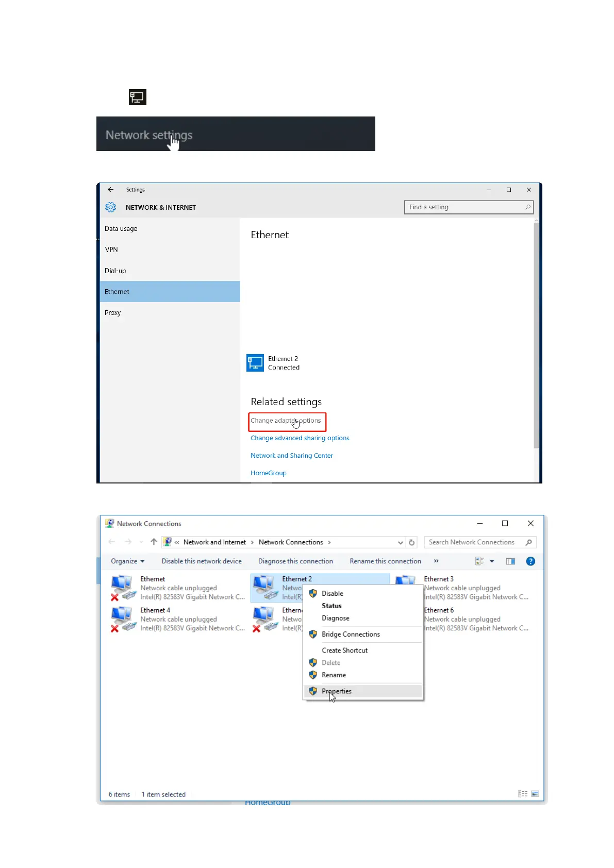The height and width of the screenshot is (868, 614).
Task: Switch to details view icon in status bar
Action: tap(523, 794)
